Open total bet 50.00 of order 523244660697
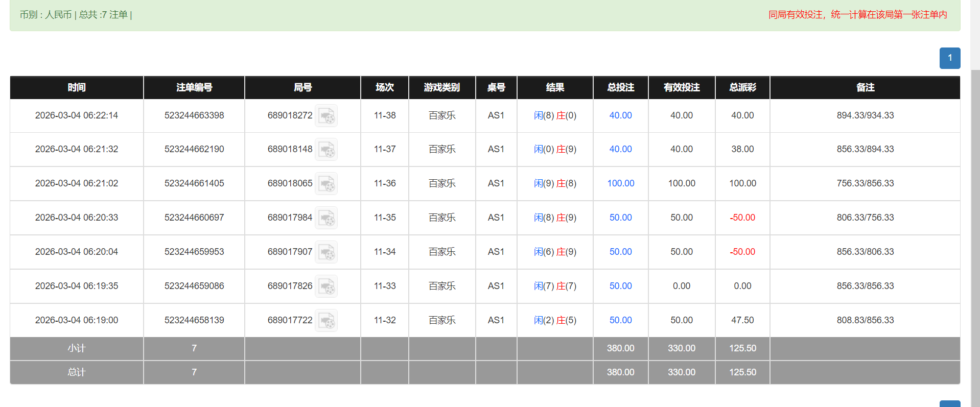The image size is (980, 407). (620, 218)
